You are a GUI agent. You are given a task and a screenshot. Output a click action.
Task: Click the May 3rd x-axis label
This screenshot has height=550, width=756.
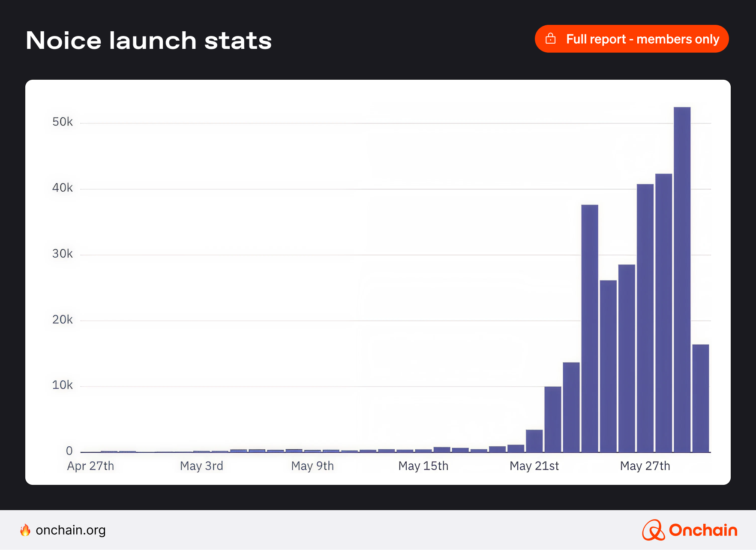coord(201,466)
